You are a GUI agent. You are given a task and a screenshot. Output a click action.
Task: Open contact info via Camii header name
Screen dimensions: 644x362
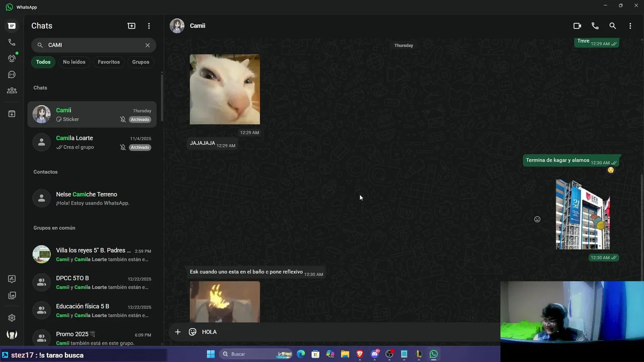(197, 26)
